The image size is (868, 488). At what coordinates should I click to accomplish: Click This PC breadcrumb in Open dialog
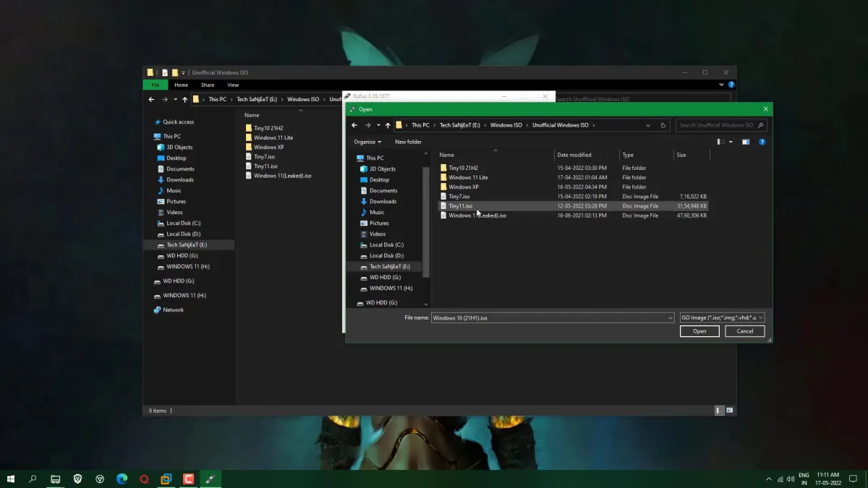point(420,125)
